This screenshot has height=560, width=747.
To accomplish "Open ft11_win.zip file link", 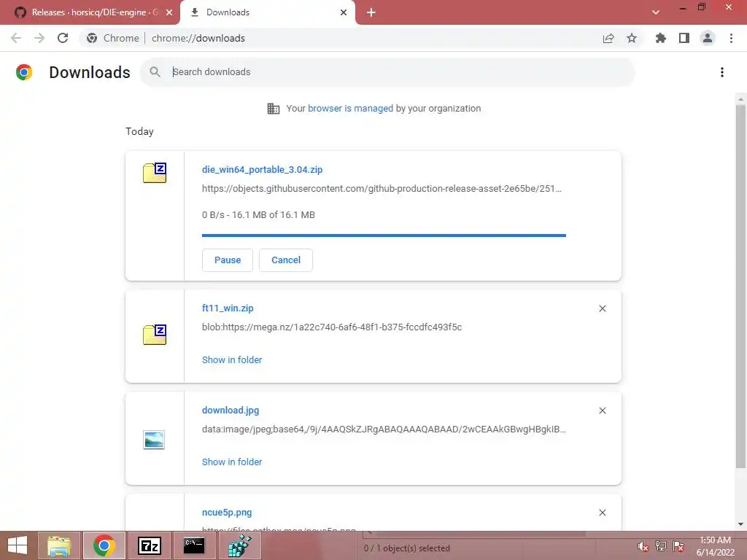I will click(228, 308).
